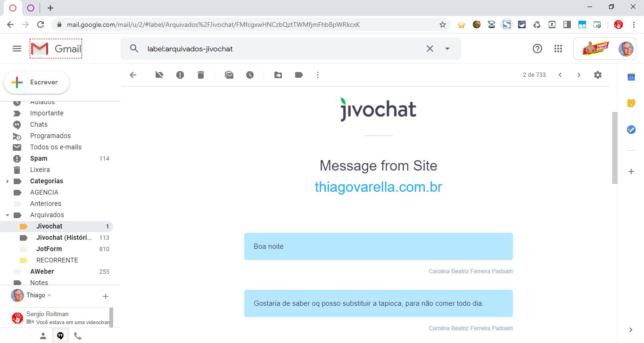Open the thiagovarella.com.br link

[x=378, y=187]
